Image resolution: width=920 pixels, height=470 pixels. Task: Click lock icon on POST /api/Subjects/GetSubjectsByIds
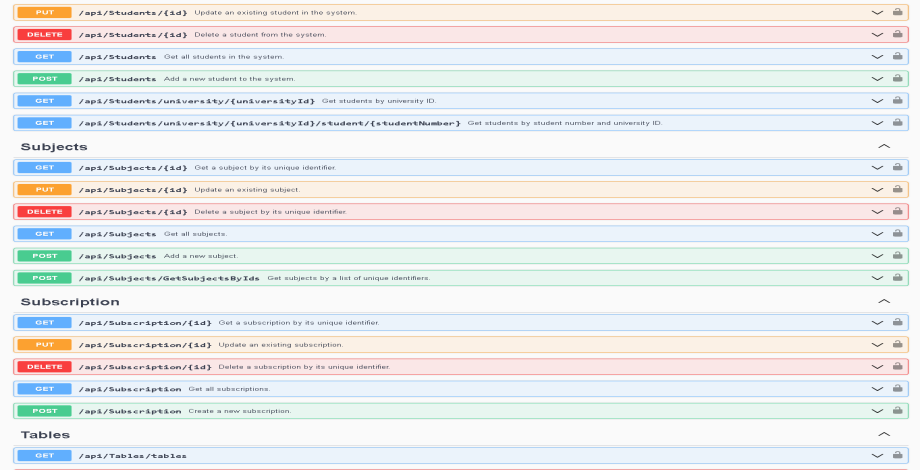point(897,278)
